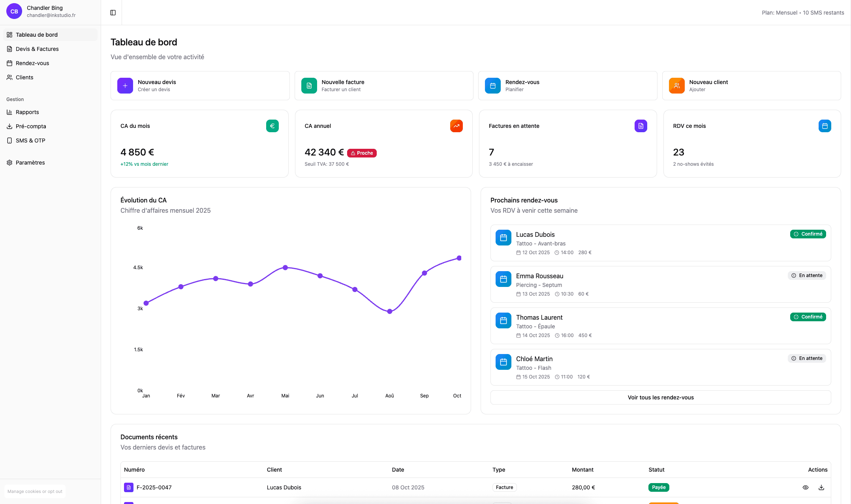Preview invoice F-2025-0047 with the eye icon

(x=806, y=487)
